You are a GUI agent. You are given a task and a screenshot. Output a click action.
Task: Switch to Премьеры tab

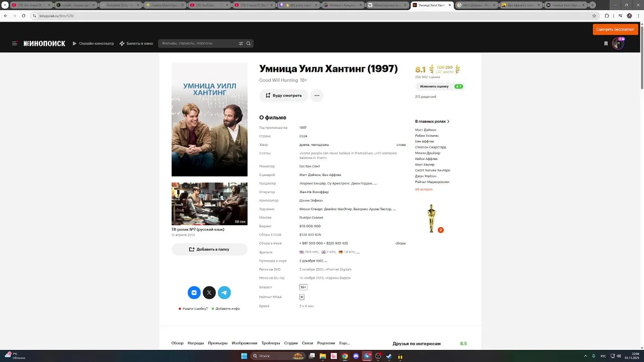218,343
